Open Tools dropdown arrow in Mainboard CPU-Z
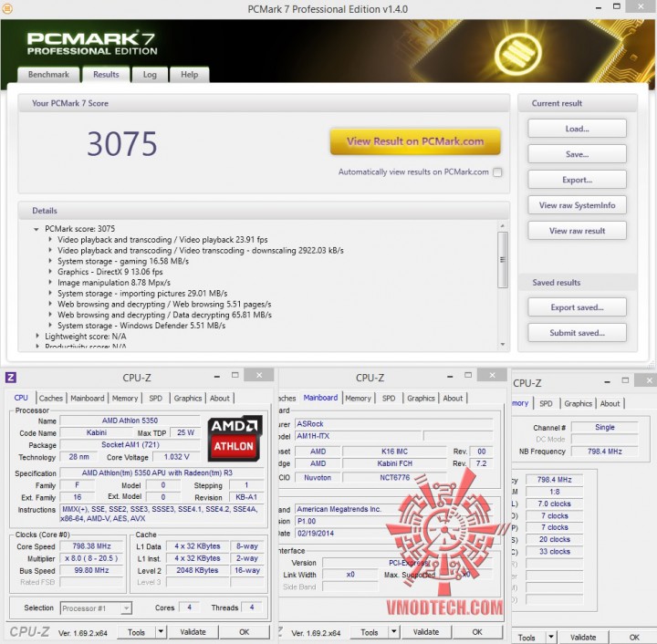 (x=394, y=631)
